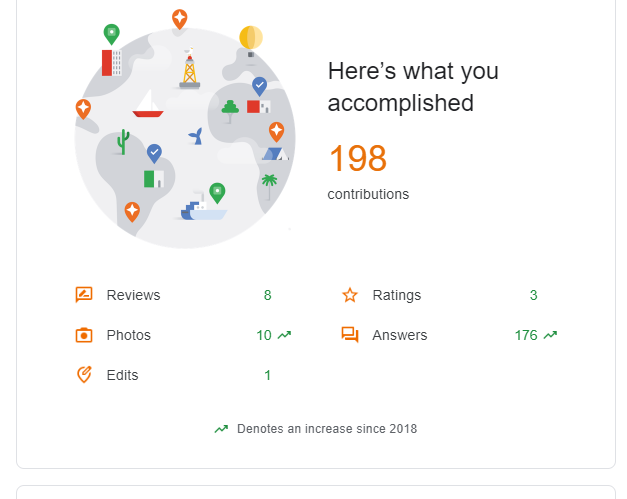This screenshot has width=627, height=499.
Task: Click the hot air balloon on illustration
Action: click(251, 39)
